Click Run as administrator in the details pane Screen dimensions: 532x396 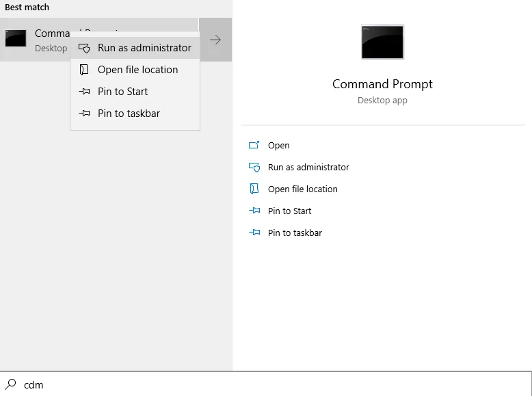(x=308, y=168)
